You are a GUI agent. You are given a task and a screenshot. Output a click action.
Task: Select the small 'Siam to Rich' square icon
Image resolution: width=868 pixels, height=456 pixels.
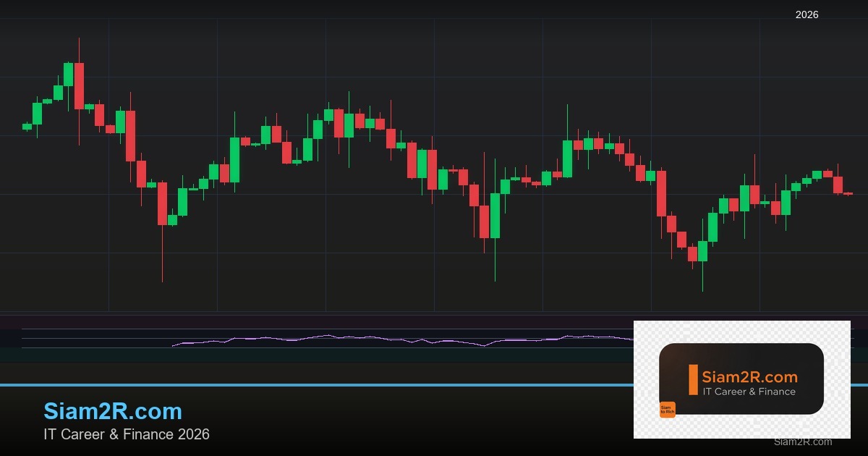tap(668, 409)
